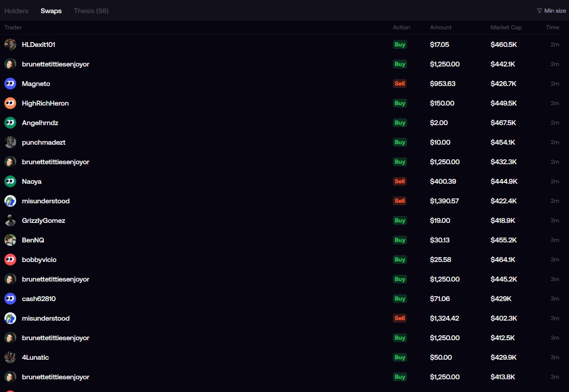569x392 pixels.
Task: Click cash62810's blue avatar icon
Action: (x=10, y=299)
